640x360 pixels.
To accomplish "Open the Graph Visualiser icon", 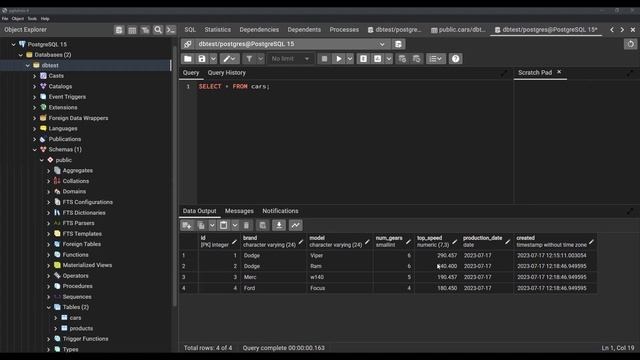I will 296,225.
